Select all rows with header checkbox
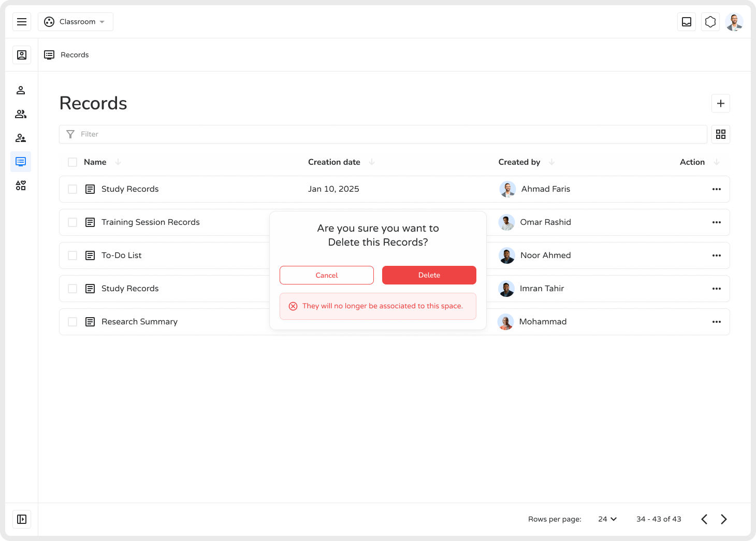Viewport: 756px width, 541px height. [72, 162]
